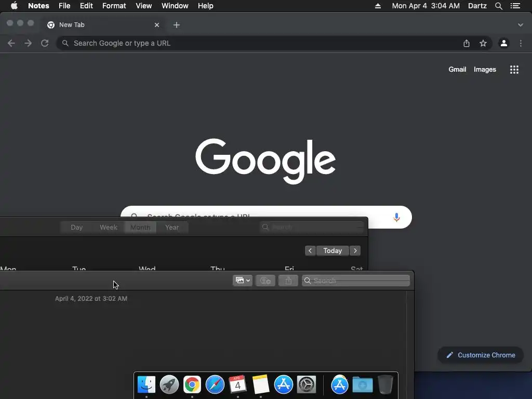Open the Downloads folder in the Dock
The height and width of the screenshot is (399, 532).
362,385
